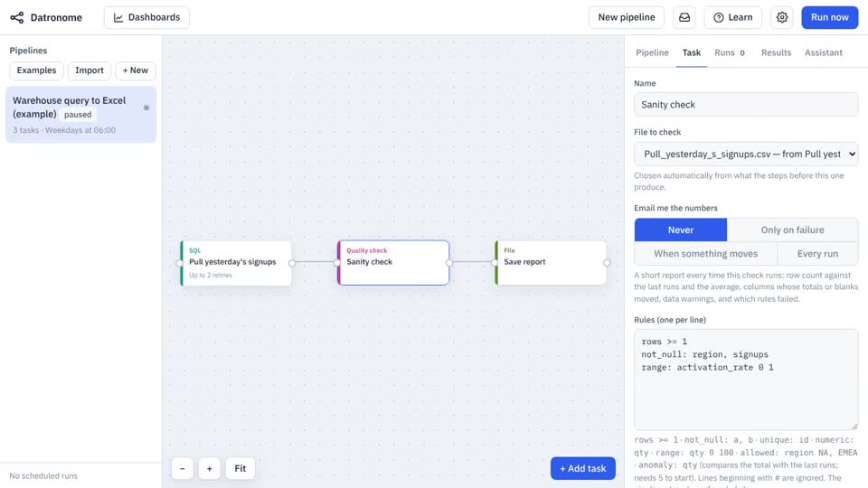This screenshot has height=488, width=868.
Task: Switch to the Task tab
Action: [692, 52]
